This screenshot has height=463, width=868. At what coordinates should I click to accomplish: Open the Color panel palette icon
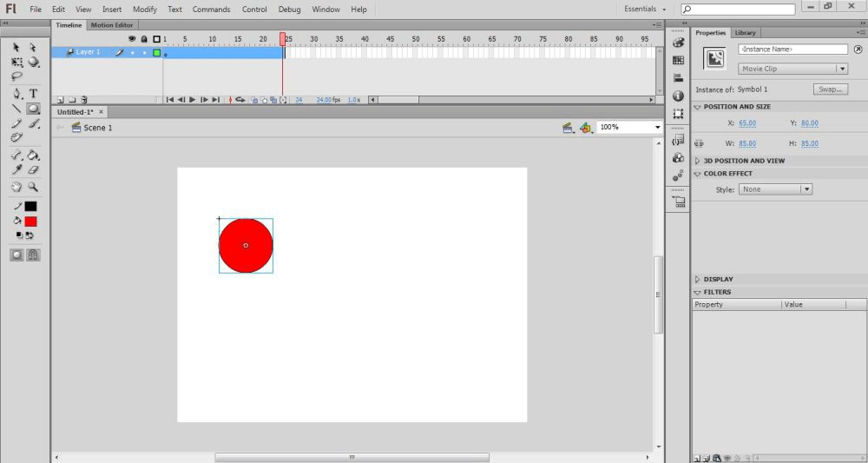click(678, 43)
